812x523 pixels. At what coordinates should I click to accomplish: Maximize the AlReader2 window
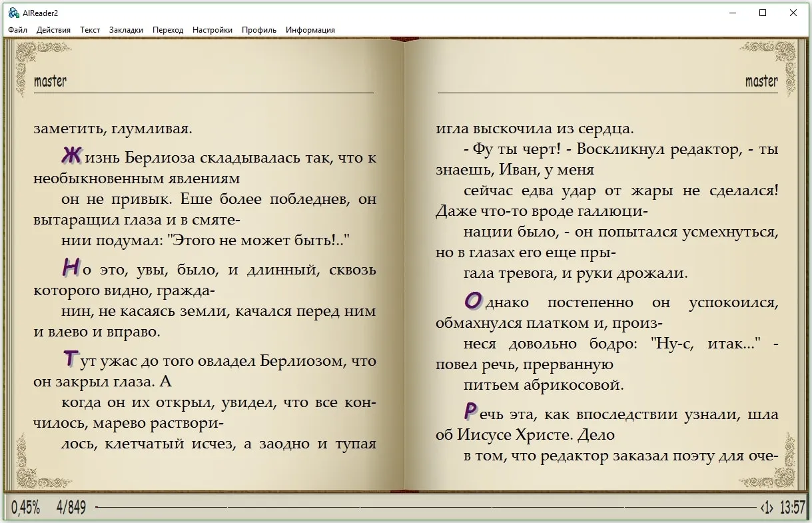click(x=763, y=13)
